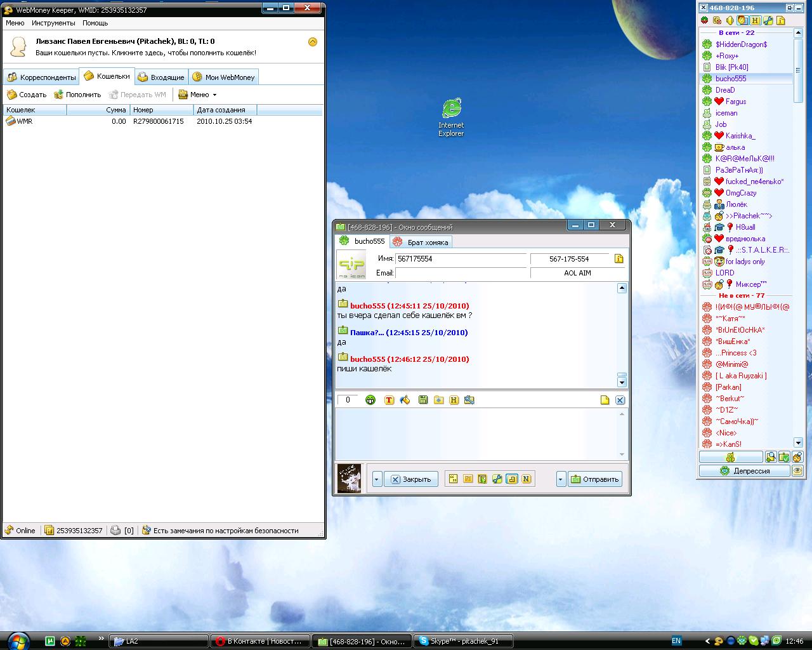
Task: Collapse WebMoney header with yellow chevron
Action: click(312, 42)
